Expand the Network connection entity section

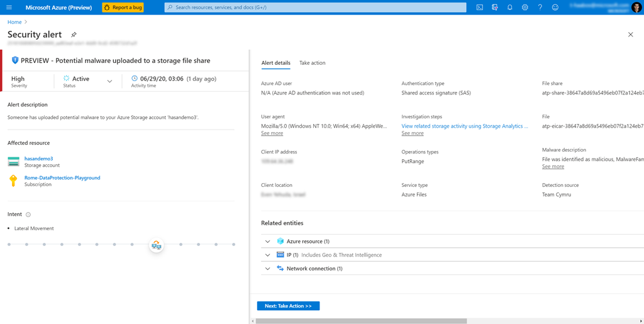coord(268,269)
